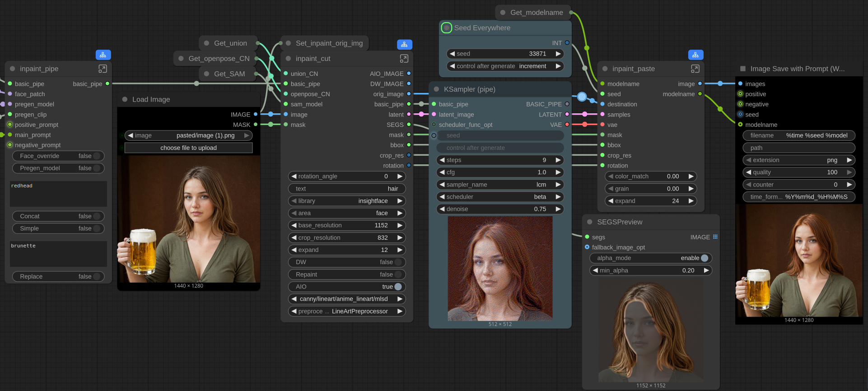Select the Get_modelname node header

click(536, 13)
